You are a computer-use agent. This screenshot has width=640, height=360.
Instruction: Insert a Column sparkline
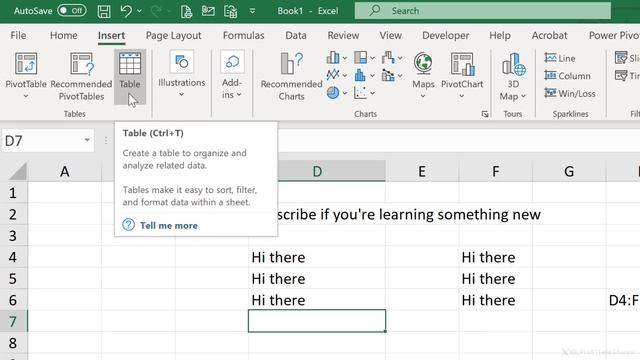coord(567,76)
